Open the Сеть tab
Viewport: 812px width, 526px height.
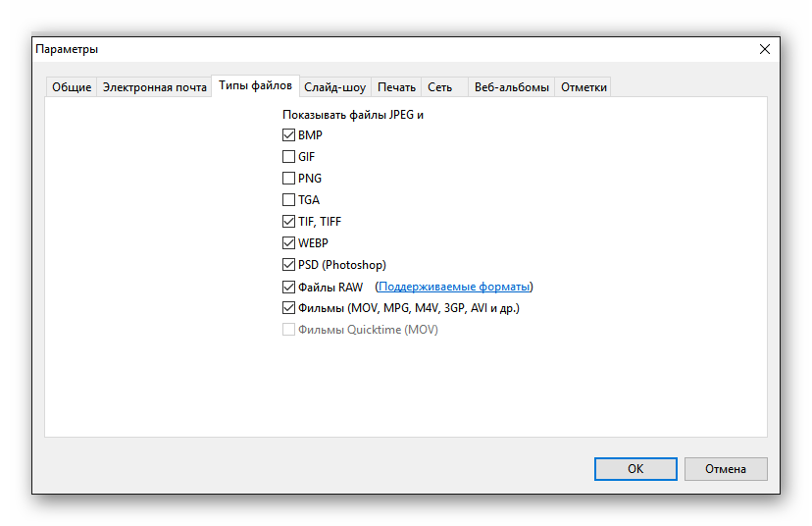pyautogui.click(x=440, y=87)
